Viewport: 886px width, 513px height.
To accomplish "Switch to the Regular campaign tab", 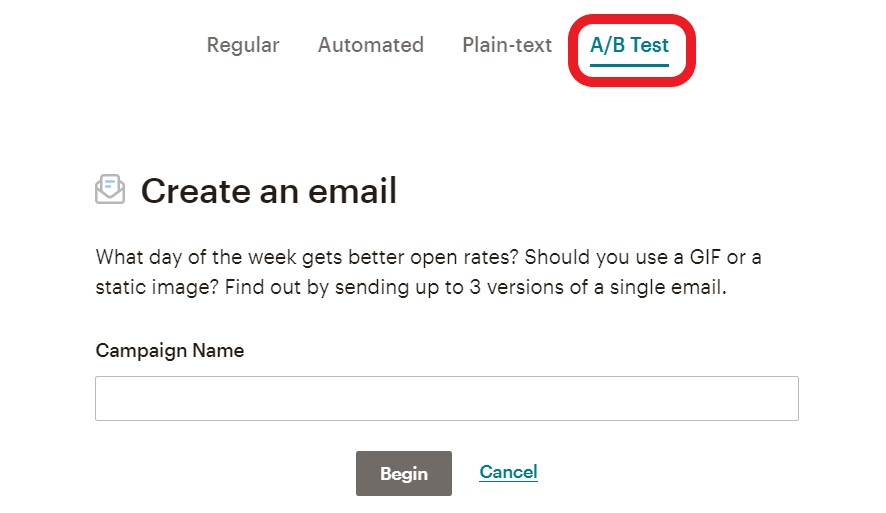I will (x=243, y=45).
